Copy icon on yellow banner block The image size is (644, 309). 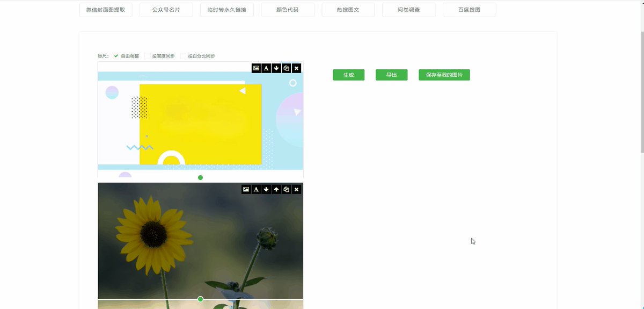tap(287, 68)
